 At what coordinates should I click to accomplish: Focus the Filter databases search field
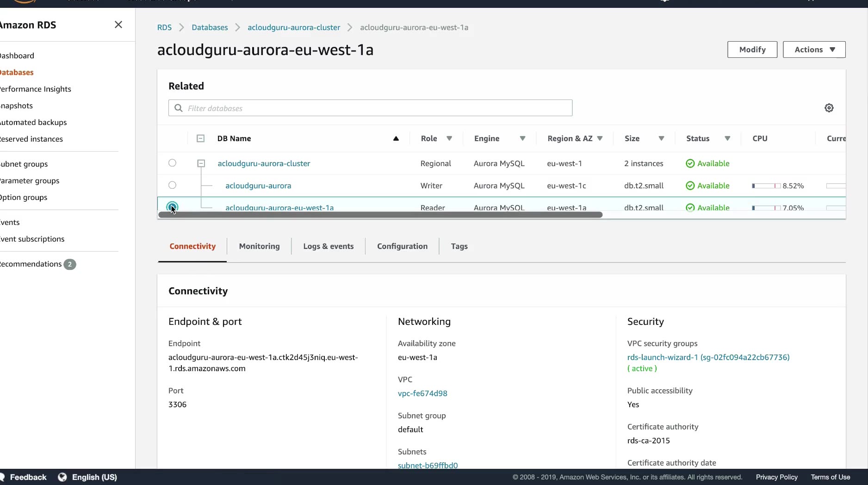370,108
